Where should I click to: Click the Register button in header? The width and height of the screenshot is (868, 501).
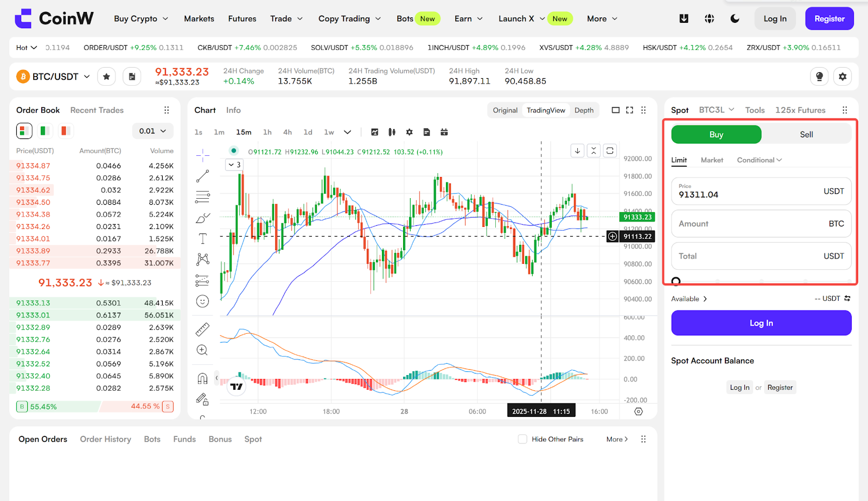pos(829,18)
